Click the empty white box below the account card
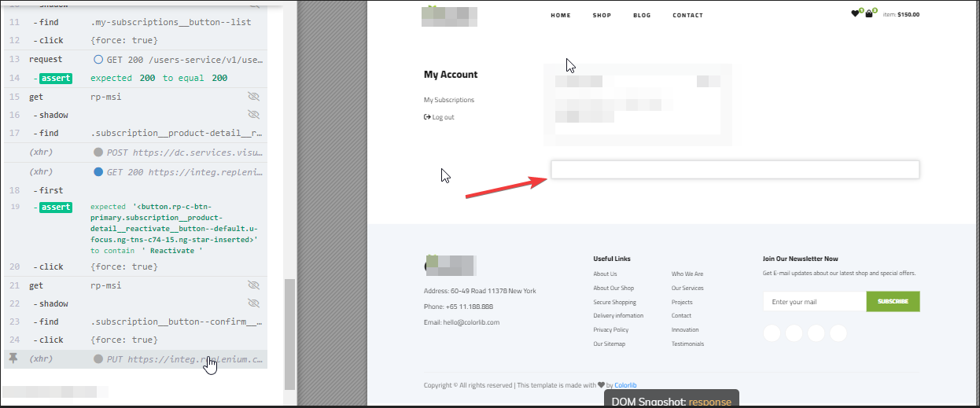980x408 pixels. [x=735, y=170]
